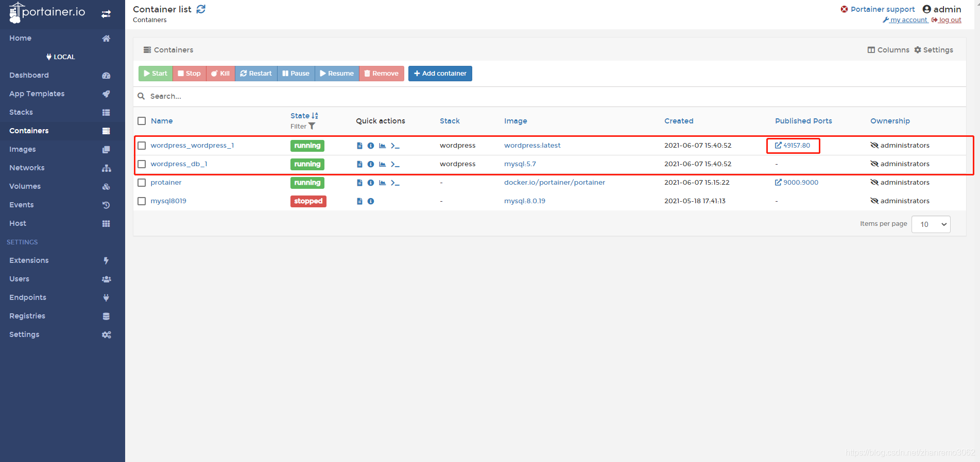Click the state filter funnel icon

click(x=312, y=126)
